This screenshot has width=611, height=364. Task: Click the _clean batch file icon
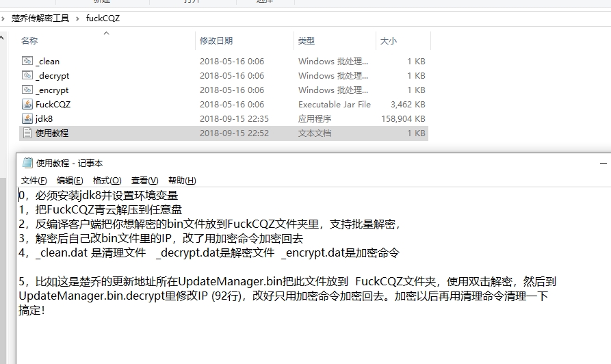[27, 61]
